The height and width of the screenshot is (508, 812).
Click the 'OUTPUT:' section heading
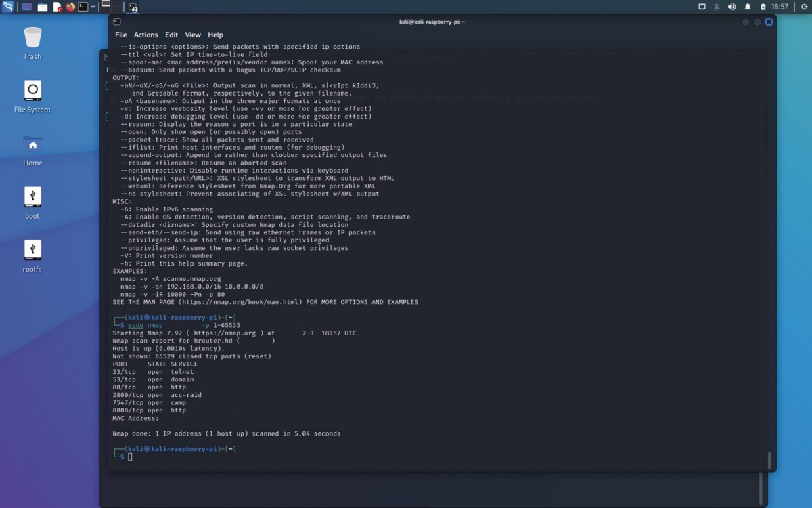coord(126,78)
